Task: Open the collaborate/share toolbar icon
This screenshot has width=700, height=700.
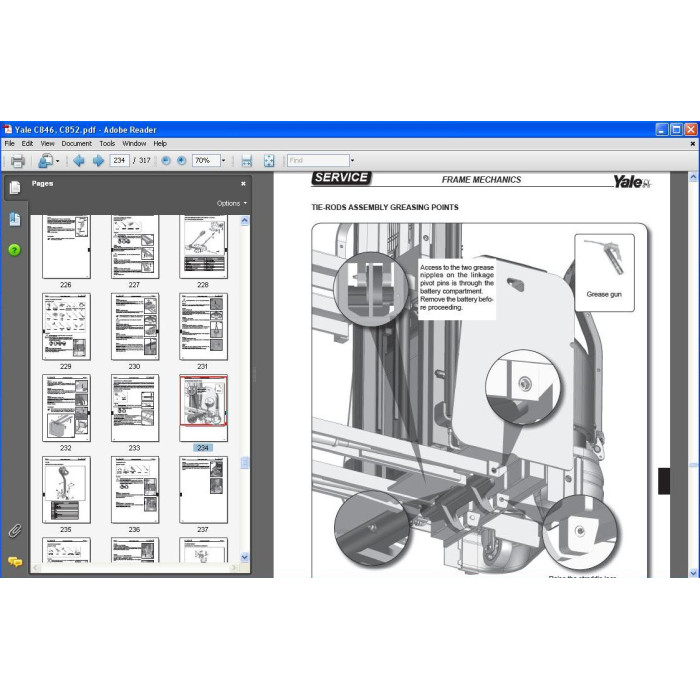Action: [x=45, y=161]
